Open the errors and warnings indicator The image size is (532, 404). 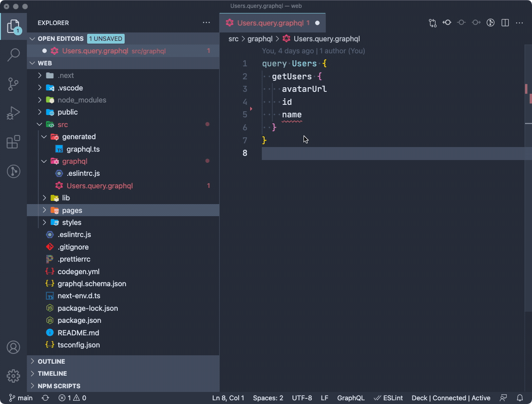click(72, 398)
